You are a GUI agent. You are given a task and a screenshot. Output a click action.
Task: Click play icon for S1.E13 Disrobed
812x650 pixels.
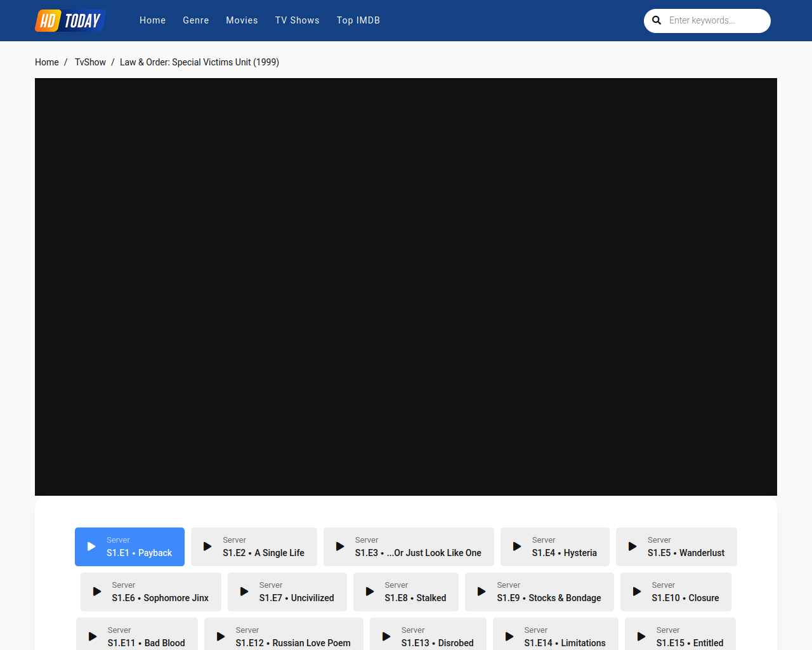[x=386, y=637]
